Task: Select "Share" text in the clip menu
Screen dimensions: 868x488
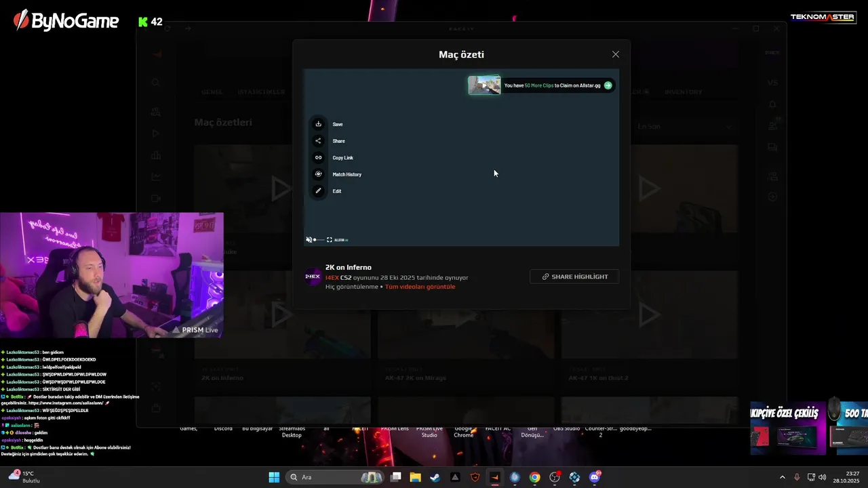Action: (x=338, y=141)
